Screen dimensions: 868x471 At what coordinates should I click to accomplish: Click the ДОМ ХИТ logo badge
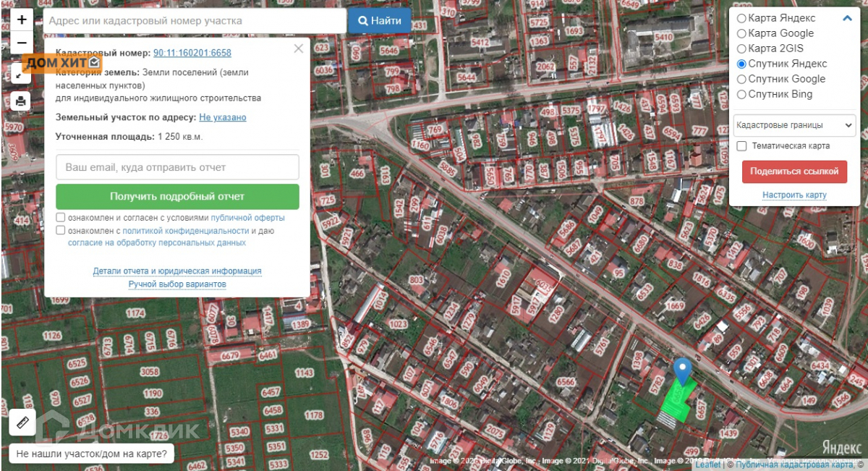(x=63, y=64)
